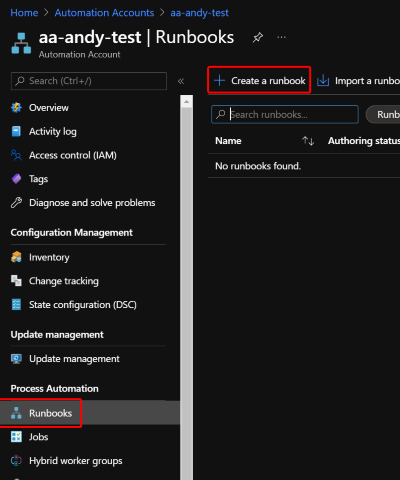
Task: Open State configuration (DSC)
Action: coord(83,305)
